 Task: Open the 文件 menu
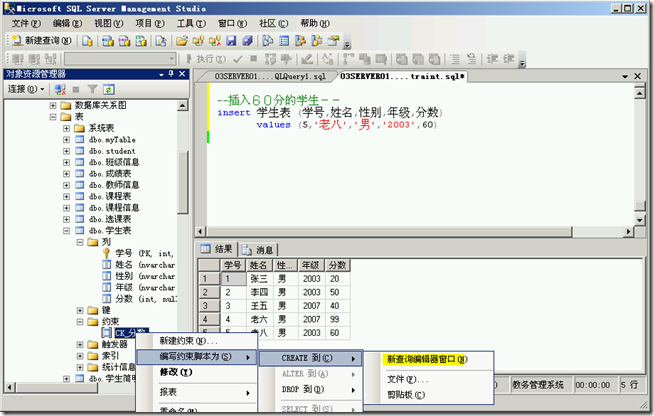click(x=26, y=23)
